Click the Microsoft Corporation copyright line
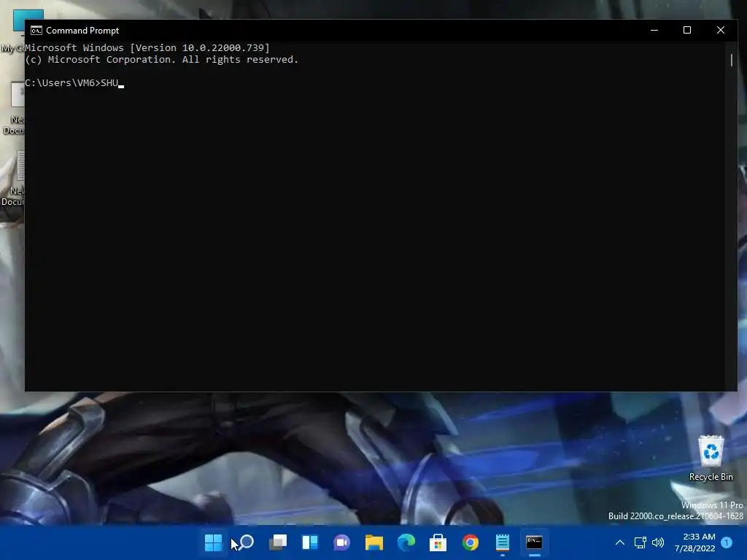Image resolution: width=747 pixels, height=560 pixels. 161,60
